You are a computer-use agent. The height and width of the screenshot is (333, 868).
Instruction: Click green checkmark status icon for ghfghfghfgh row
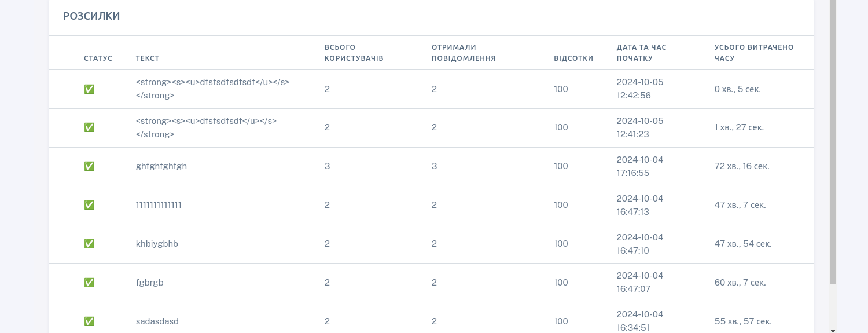(89, 166)
